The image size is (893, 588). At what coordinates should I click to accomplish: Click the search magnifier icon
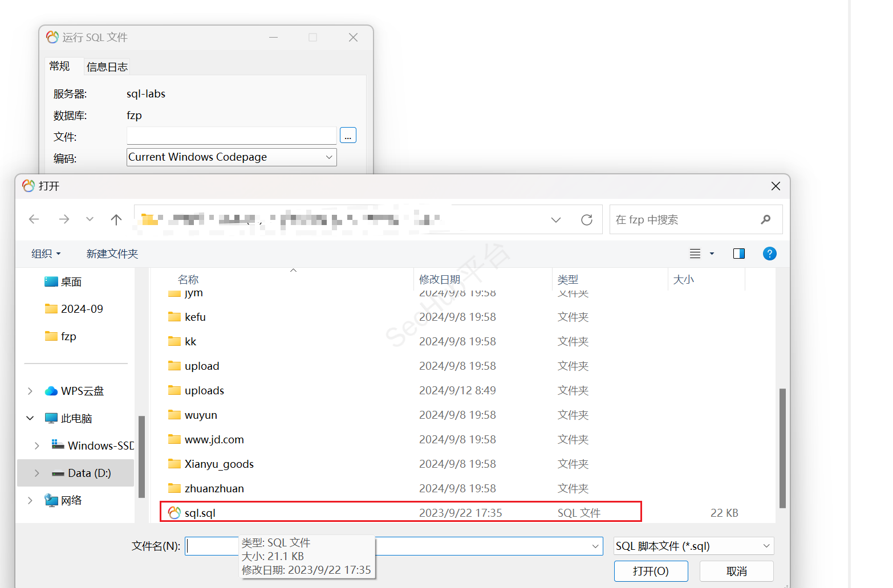pyautogui.click(x=766, y=219)
